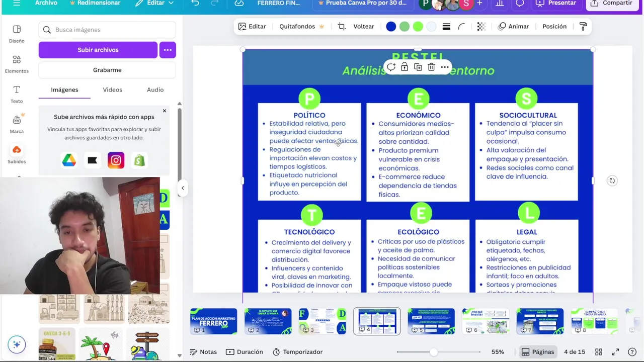Collapse the side panel arrow

[x=183, y=188]
